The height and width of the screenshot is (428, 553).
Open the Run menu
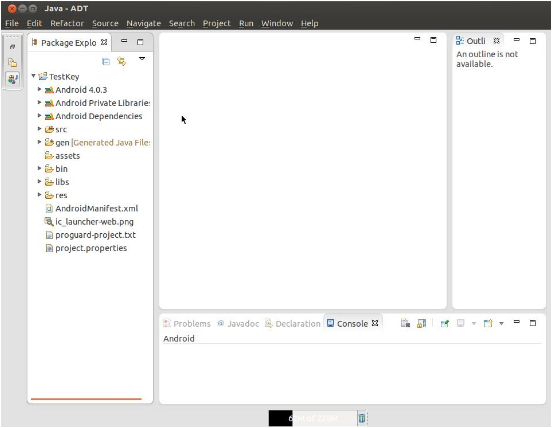246,23
